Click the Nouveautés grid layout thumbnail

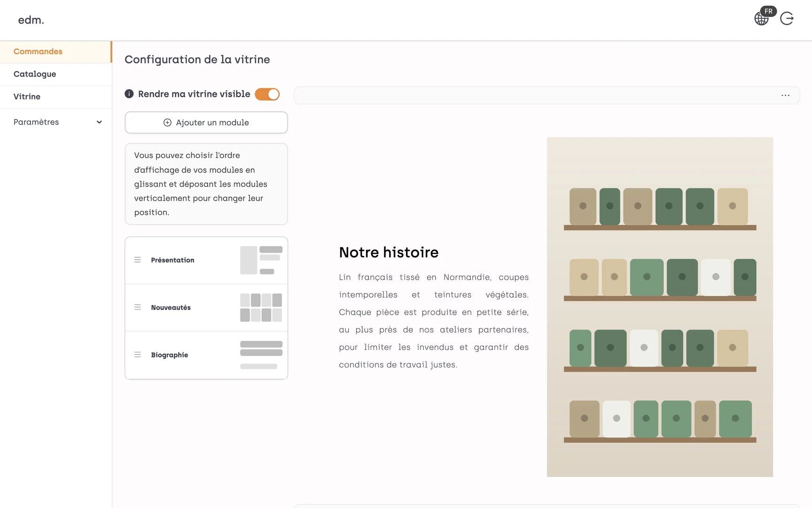pyautogui.click(x=261, y=308)
